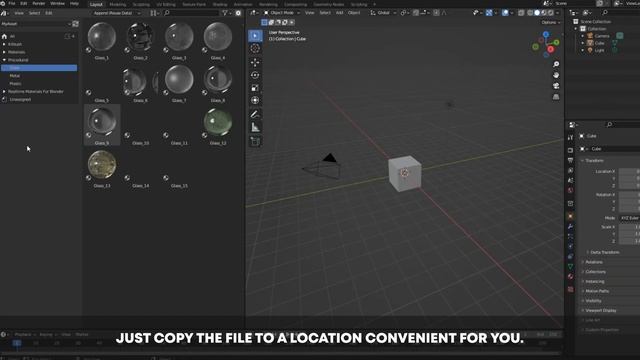Open the Tool properties tab icon

click(570, 137)
